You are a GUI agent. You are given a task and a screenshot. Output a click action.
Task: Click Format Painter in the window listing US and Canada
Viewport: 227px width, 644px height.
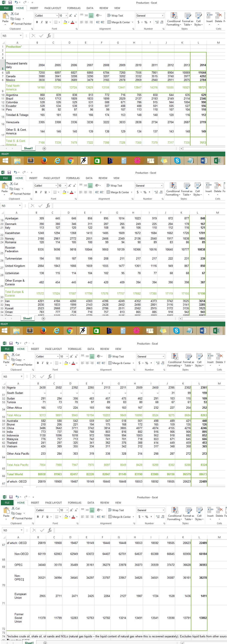coord(21,24)
